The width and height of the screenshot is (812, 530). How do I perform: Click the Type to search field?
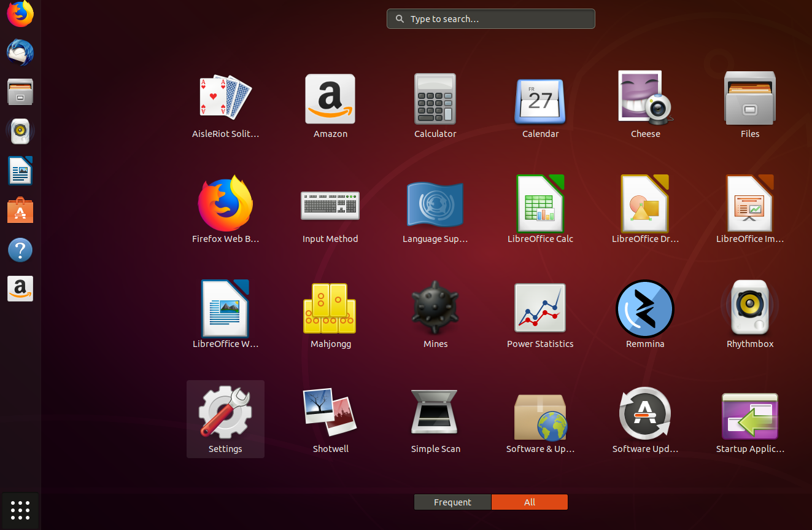[x=491, y=19]
